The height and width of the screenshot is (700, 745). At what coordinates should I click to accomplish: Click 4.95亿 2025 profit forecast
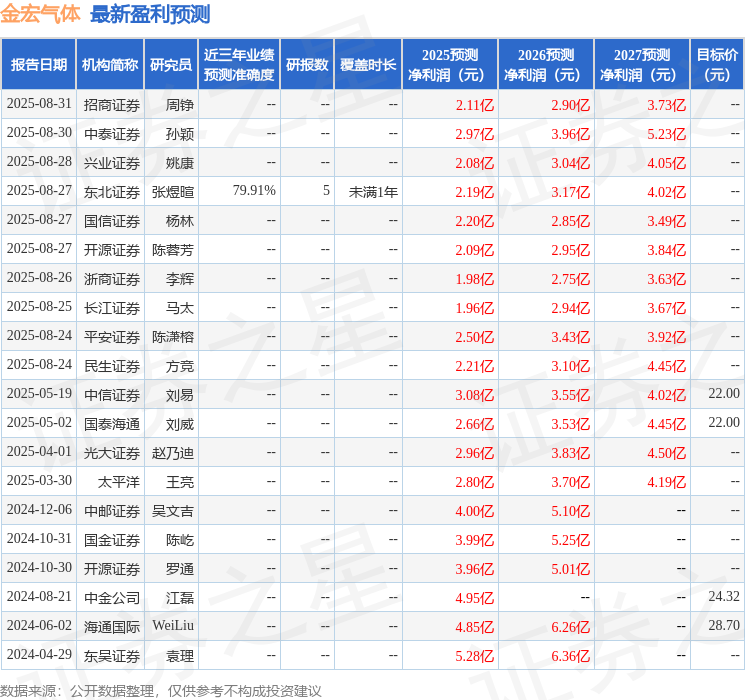475,598
